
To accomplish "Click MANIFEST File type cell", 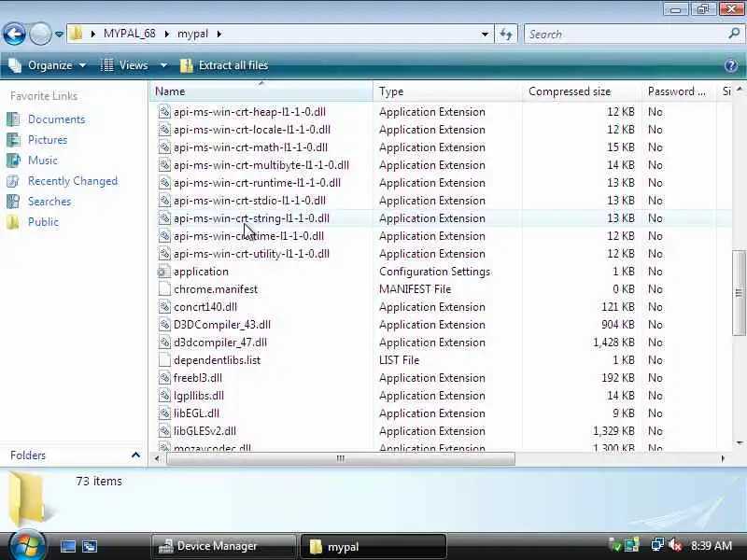I will 415,289.
